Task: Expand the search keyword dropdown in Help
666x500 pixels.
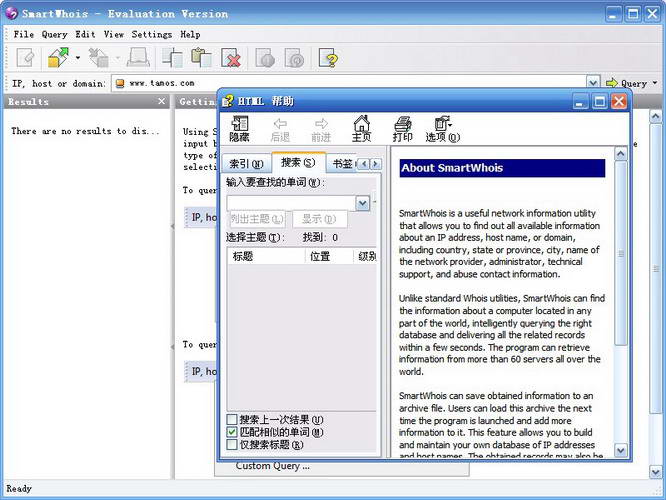Action: (362, 203)
